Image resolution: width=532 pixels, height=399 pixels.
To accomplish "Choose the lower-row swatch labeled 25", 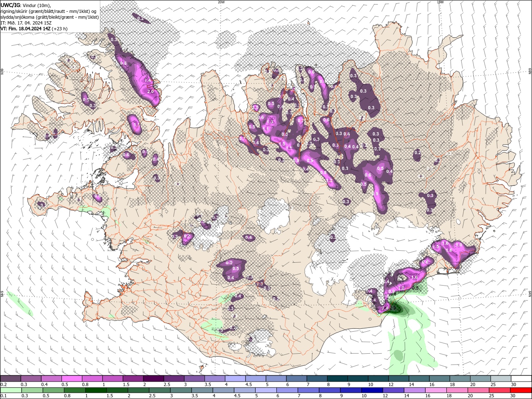I will [x=499, y=390].
